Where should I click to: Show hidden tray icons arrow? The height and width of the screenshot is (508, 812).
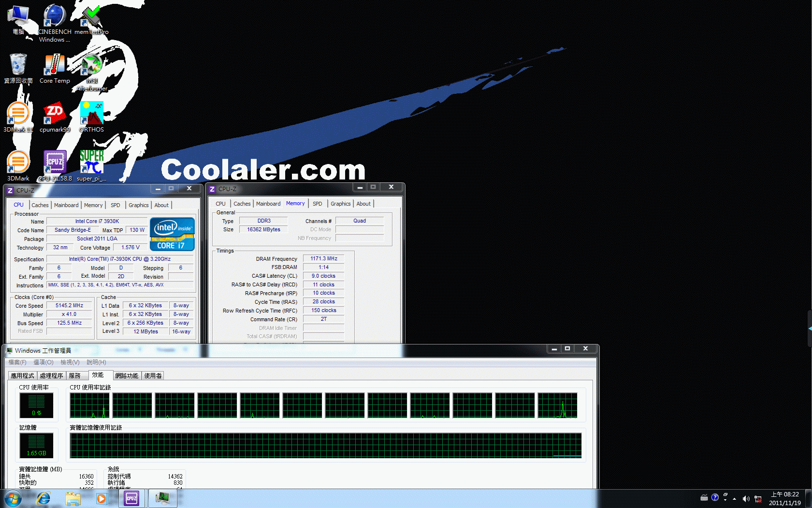point(734,499)
